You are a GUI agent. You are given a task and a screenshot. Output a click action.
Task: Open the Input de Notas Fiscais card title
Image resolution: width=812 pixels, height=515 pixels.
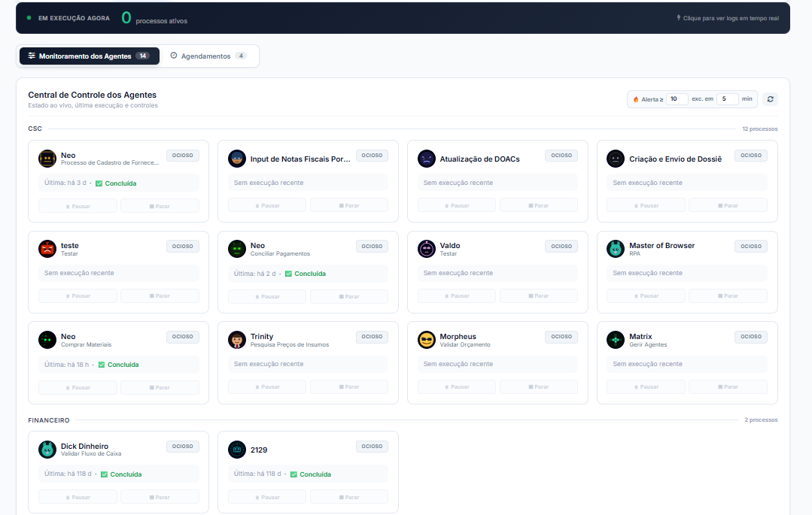click(x=300, y=159)
